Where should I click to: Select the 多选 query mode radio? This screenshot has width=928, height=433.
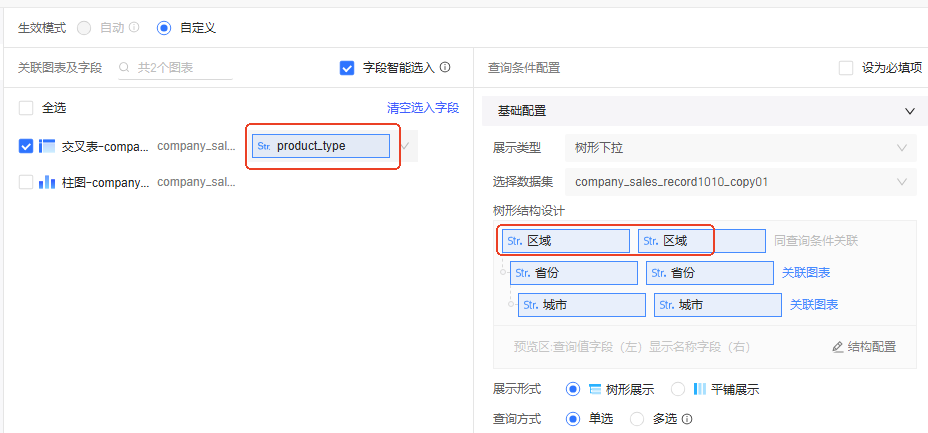(637, 419)
